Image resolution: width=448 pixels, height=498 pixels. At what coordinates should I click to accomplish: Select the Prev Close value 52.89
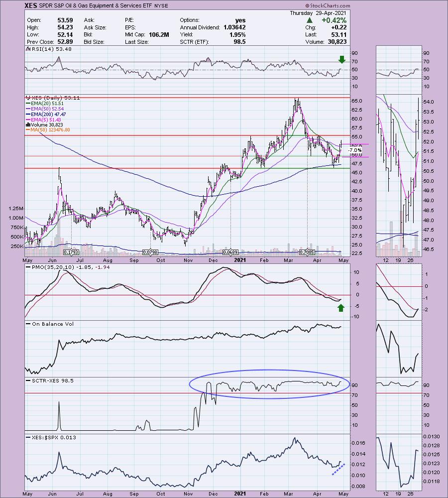[x=65, y=42]
